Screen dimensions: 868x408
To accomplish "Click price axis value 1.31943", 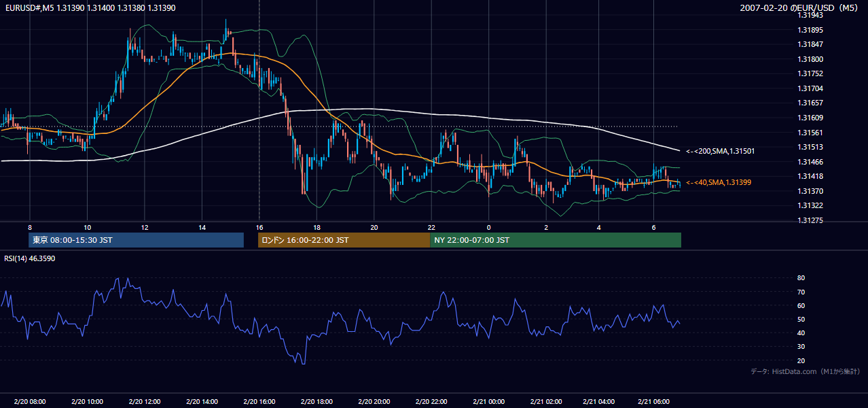I will pos(810,15).
